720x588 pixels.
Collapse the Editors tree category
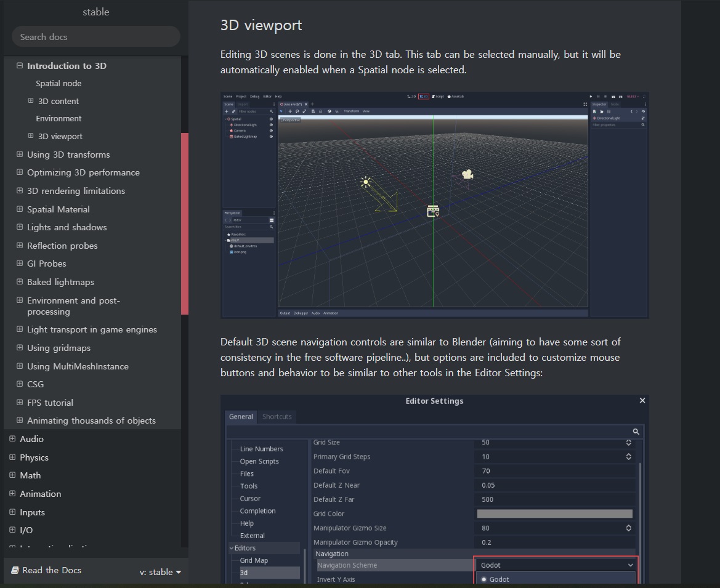232,547
